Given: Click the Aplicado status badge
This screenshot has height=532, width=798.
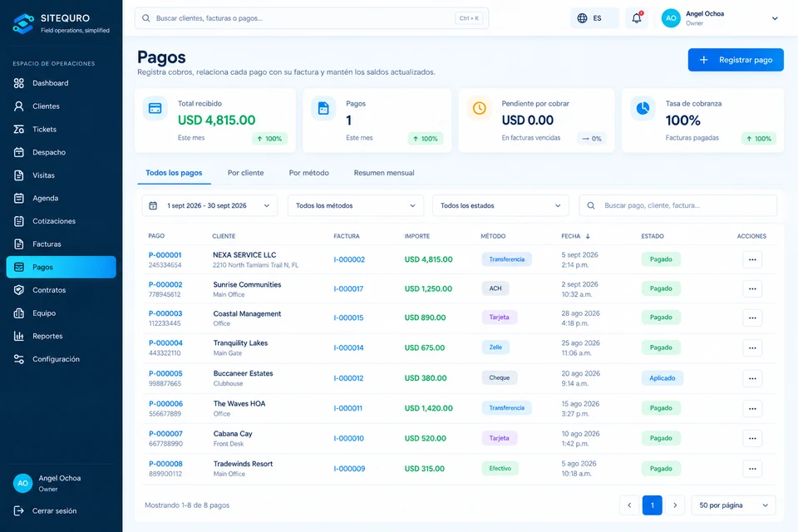Looking at the screenshot, I should 663,378.
